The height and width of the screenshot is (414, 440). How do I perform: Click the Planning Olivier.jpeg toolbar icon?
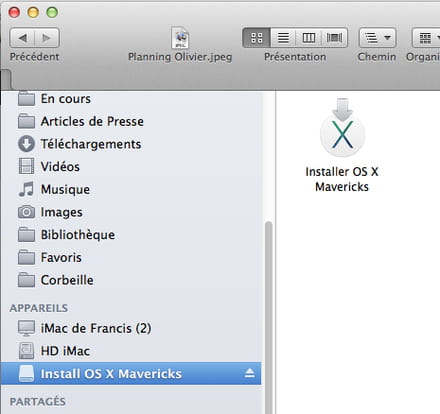pyautogui.click(x=180, y=38)
